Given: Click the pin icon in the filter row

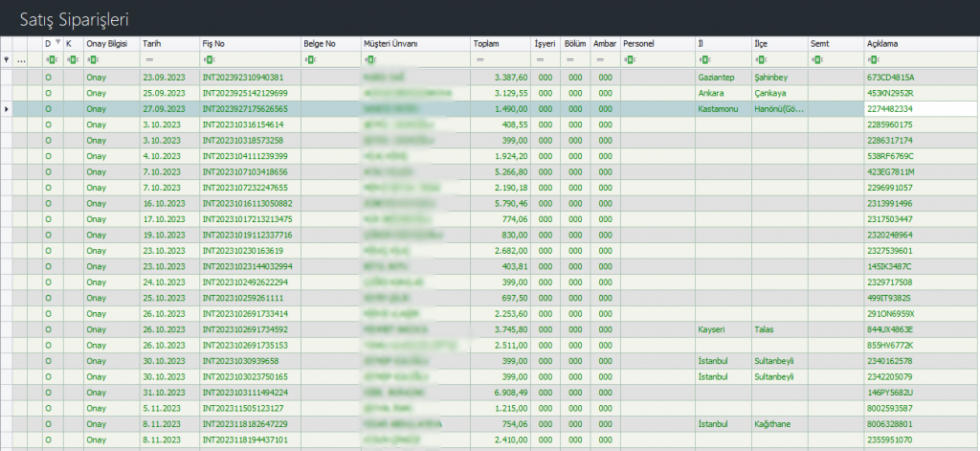Looking at the screenshot, I should point(7,59).
